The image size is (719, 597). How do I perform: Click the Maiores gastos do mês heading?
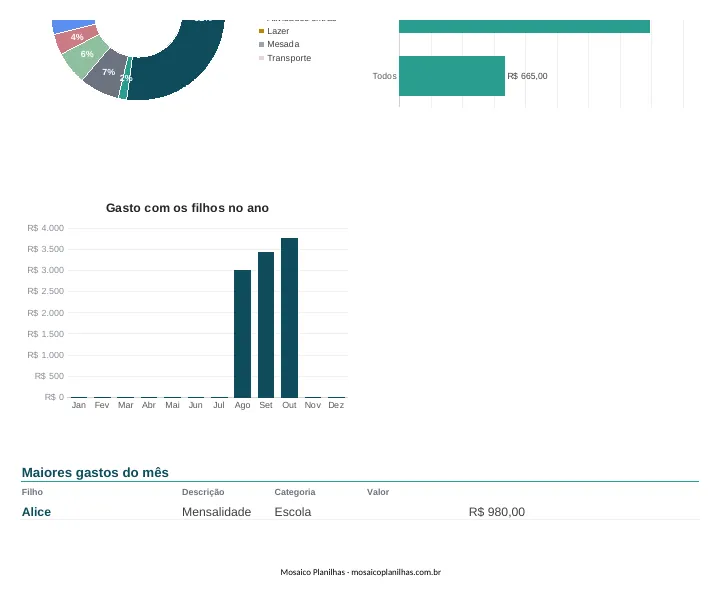pos(95,473)
